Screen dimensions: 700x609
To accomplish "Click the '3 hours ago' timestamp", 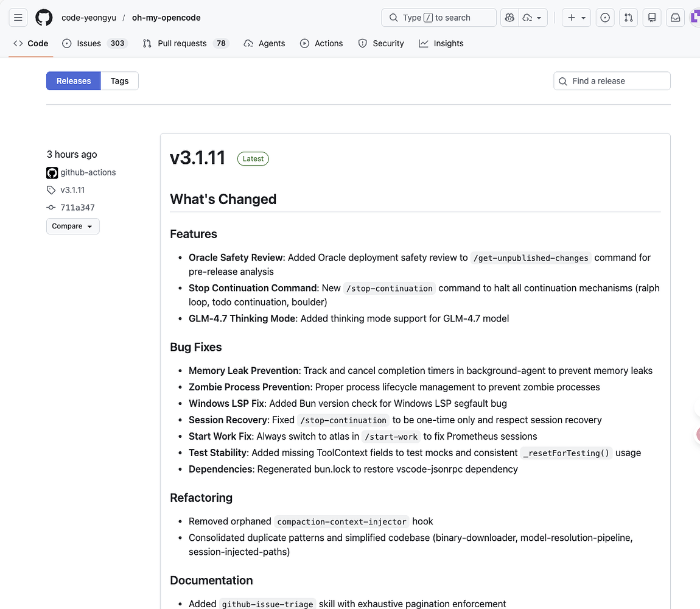I will click(x=72, y=155).
